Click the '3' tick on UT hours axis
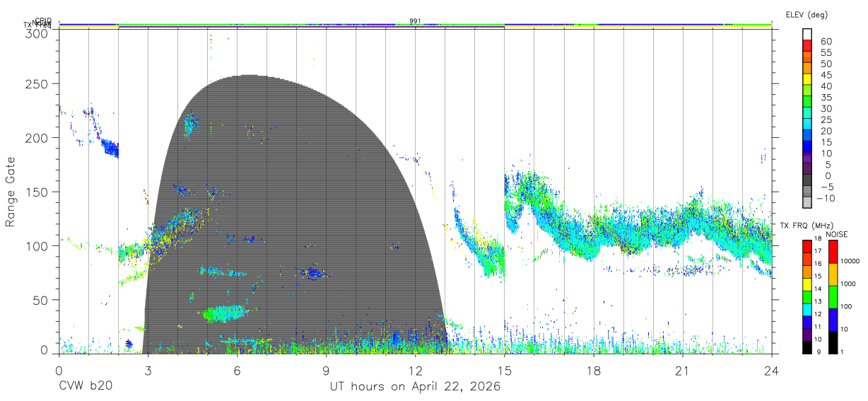868x401 pixels. pos(148,371)
